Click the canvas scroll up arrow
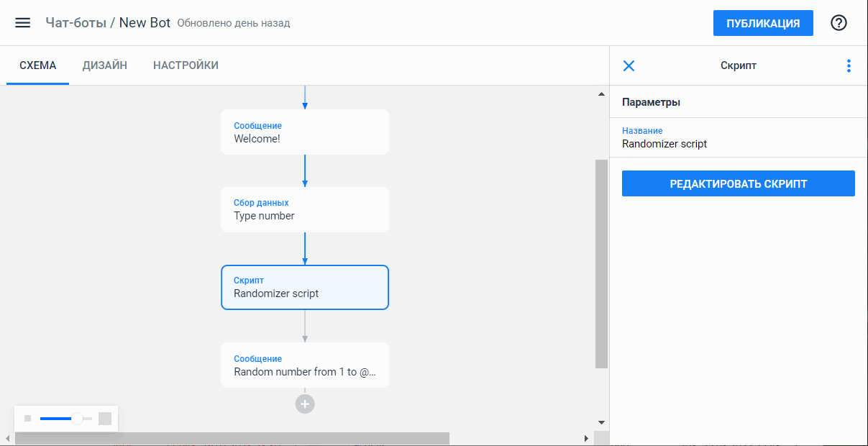The height and width of the screenshot is (446, 868). [602, 94]
